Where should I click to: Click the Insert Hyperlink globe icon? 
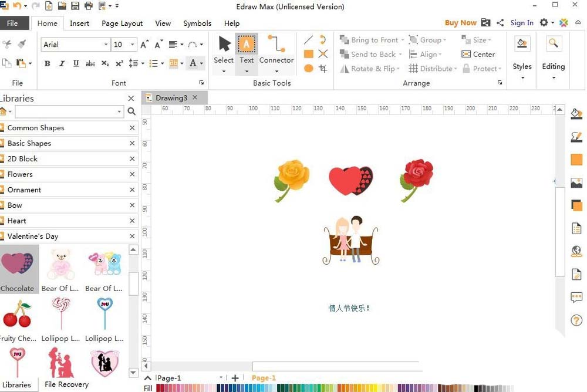(576, 251)
